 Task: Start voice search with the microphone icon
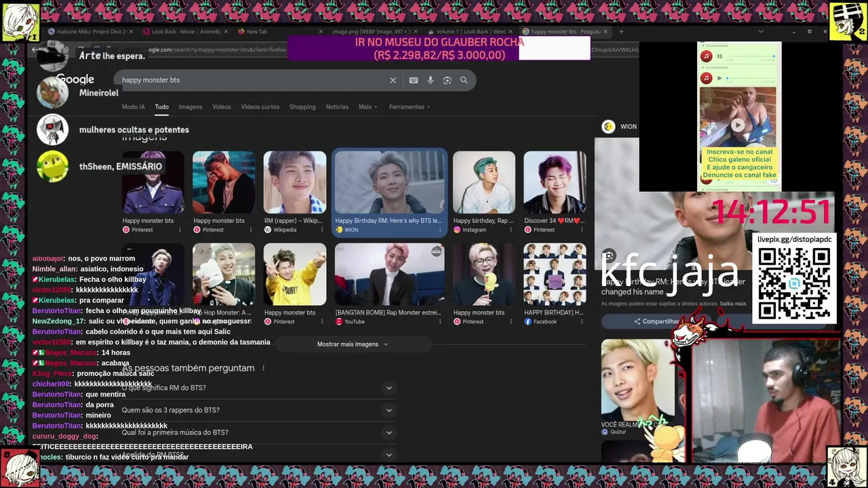click(x=430, y=80)
